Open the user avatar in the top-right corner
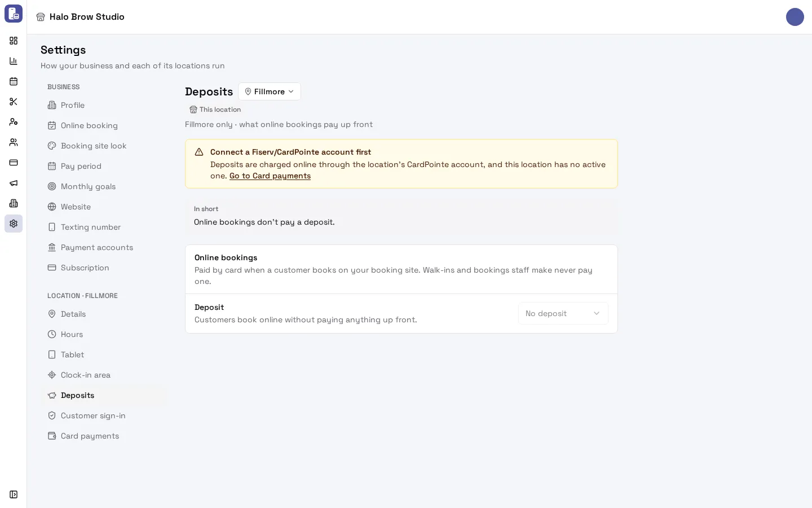This screenshot has height=508, width=812. [795, 17]
